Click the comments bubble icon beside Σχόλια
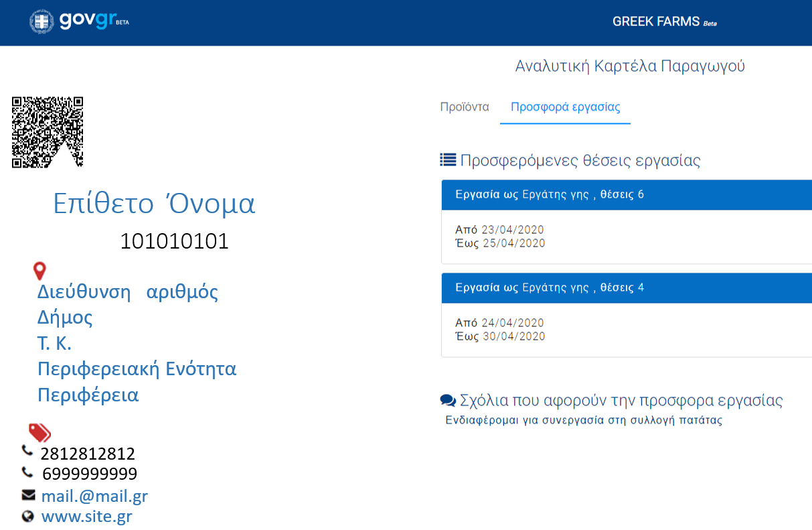The image size is (812, 530). pos(447,401)
